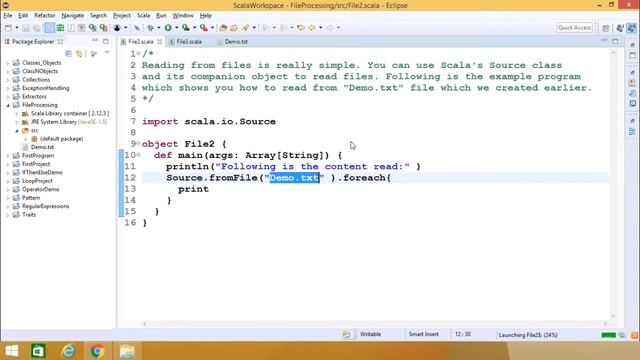Expand the Scala Library container node

pos(17,113)
